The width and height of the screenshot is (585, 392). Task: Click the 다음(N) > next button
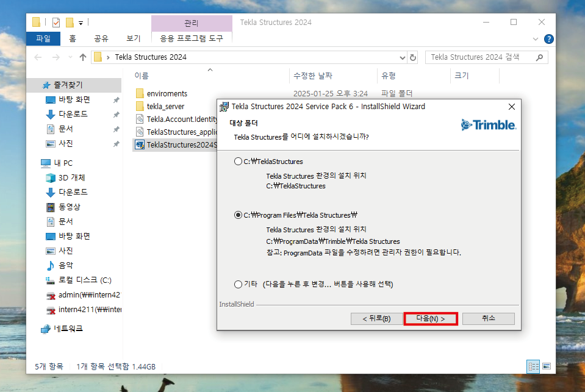pos(431,319)
